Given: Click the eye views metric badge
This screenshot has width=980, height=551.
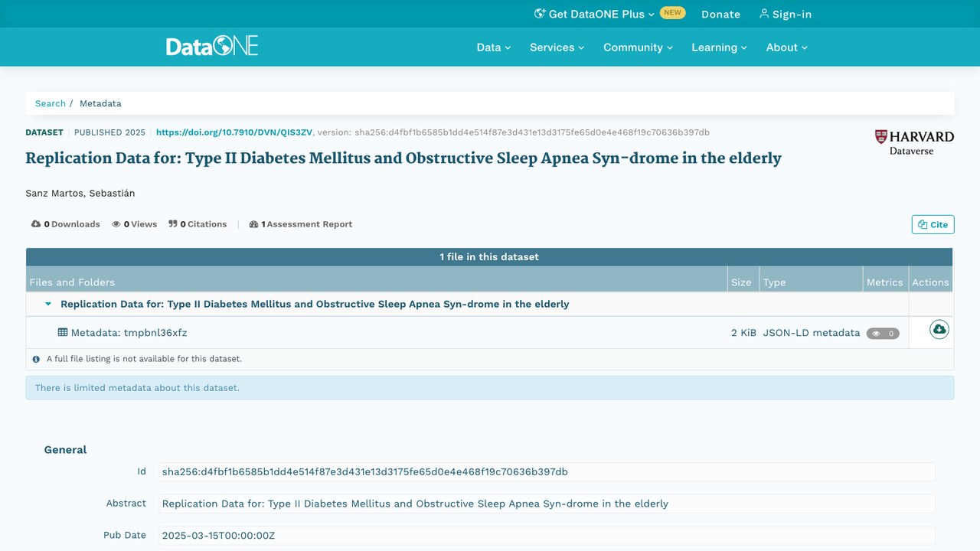Looking at the screenshot, I should tap(883, 334).
